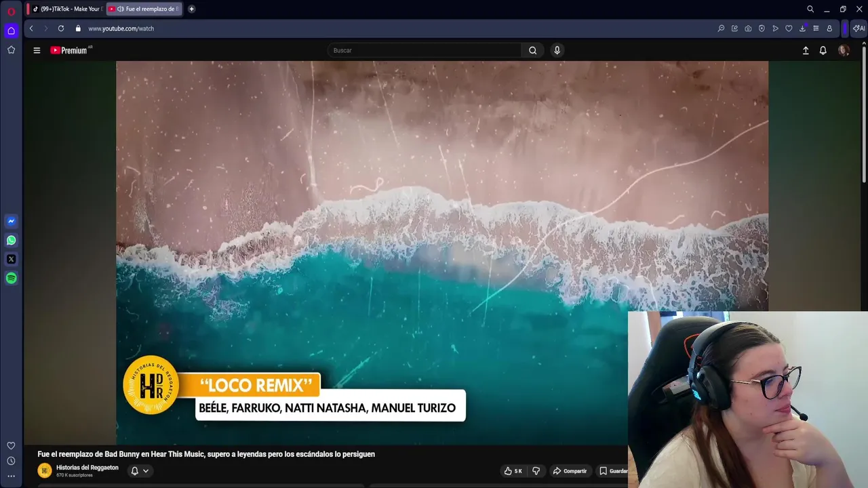Open the bookmarks star in the sidebar
Screen dimensions: 868x488
pyautogui.click(x=11, y=49)
